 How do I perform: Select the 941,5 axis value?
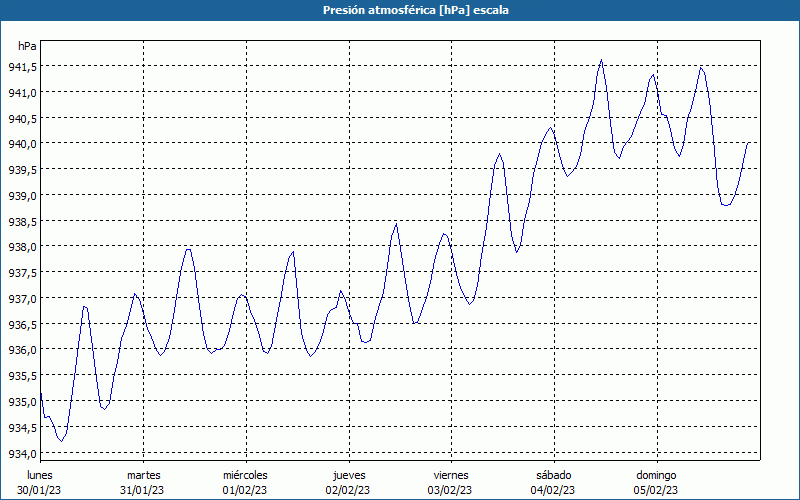pyautogui.click(x=22, y=67)
